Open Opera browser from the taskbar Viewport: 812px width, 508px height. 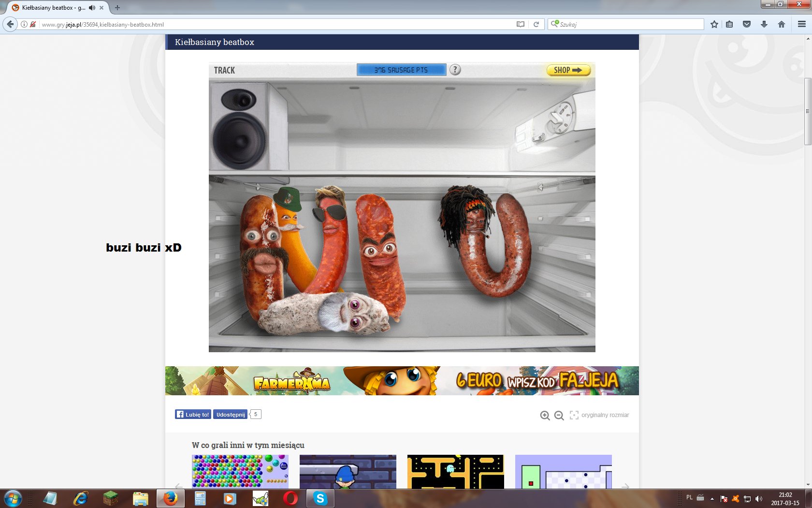[x=290, y=498]
